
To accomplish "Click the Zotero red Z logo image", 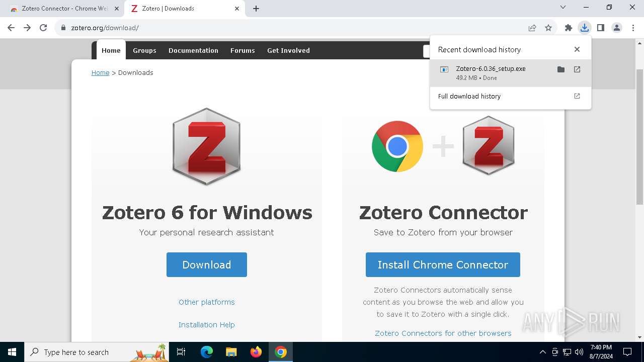I will 207,146.
